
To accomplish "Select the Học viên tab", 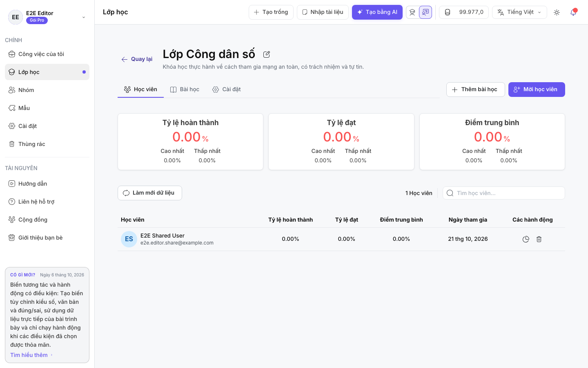I will [140, 89].
